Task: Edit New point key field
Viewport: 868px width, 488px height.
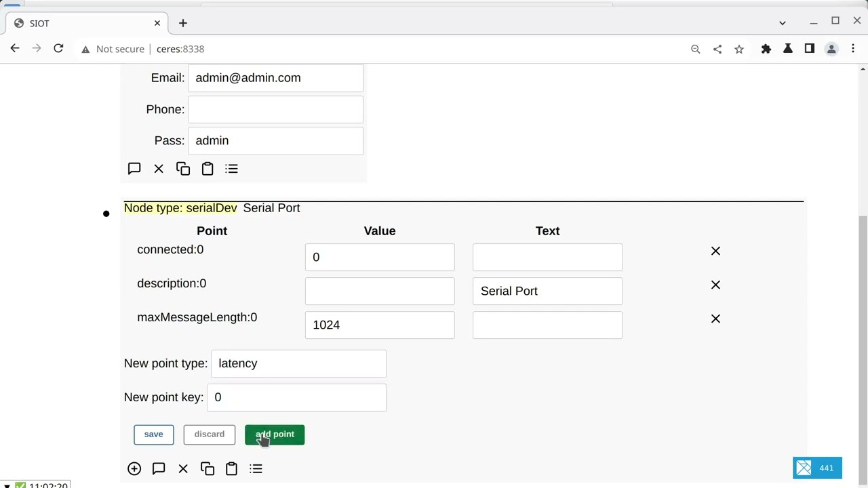Action: [296, 397]
